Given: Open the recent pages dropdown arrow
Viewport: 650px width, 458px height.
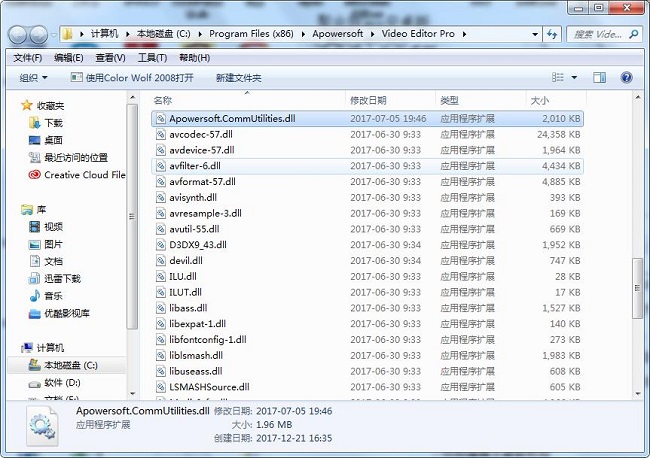Looking at the screenshot, I should tap(54, 35).
